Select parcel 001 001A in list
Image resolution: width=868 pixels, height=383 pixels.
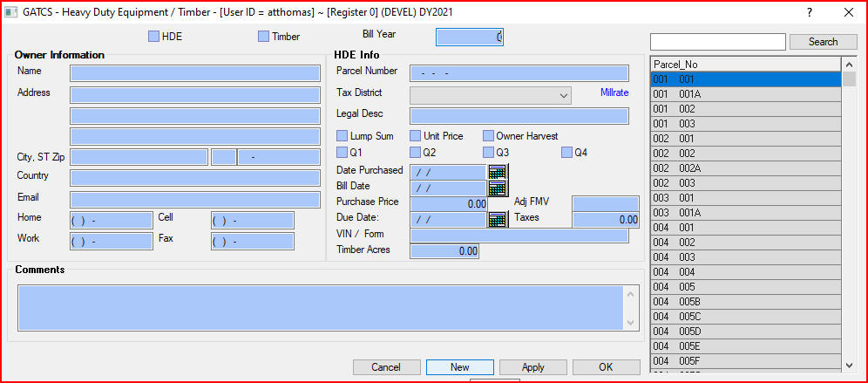click(x=745, y=94)
